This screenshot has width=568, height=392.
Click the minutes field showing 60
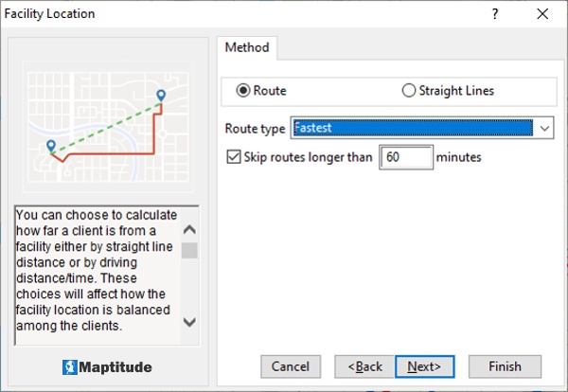point(406,157)
